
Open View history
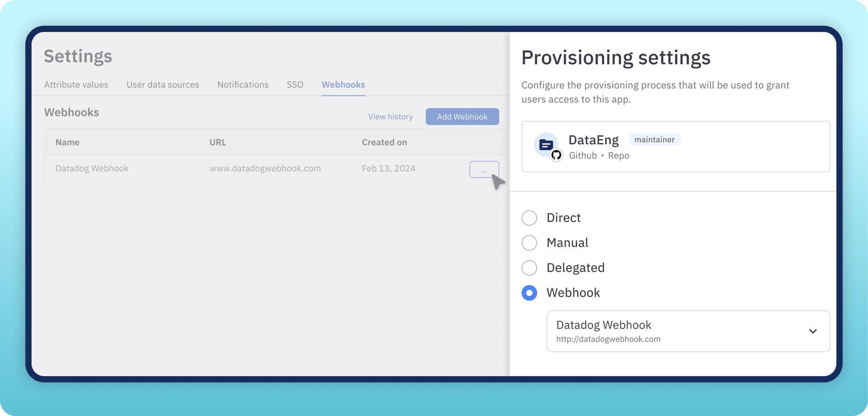(390, 116)
